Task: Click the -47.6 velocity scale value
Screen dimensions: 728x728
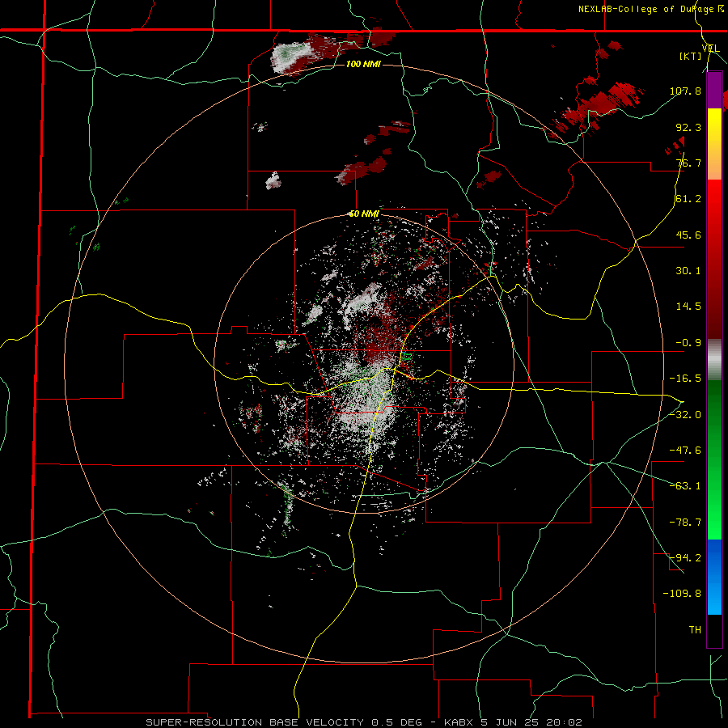Action: (685, 451)
